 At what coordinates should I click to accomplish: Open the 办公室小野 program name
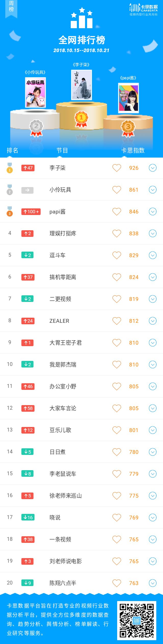(63, 387)
